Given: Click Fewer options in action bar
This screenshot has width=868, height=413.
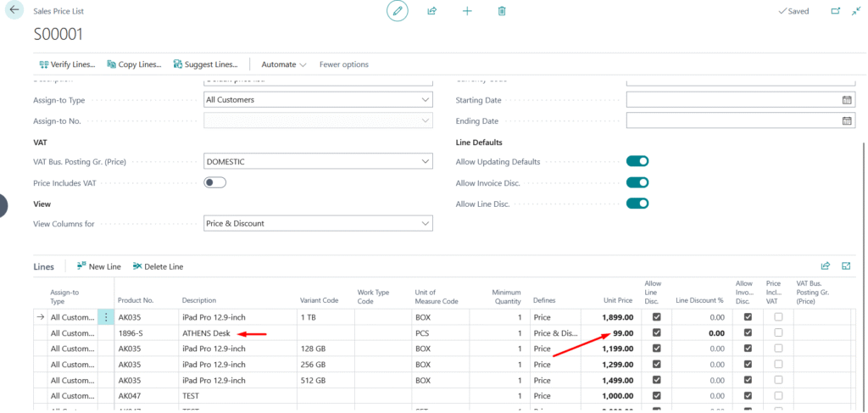Looking at the screenshot, I should tap(343, 64).
